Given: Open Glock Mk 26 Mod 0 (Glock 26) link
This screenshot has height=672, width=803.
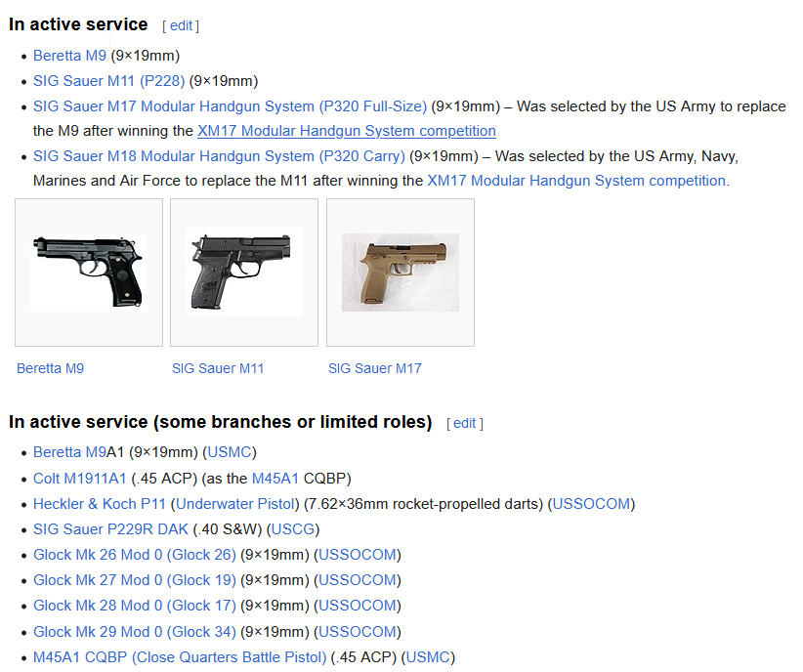Looking at the screenshot, I should 135,555.
